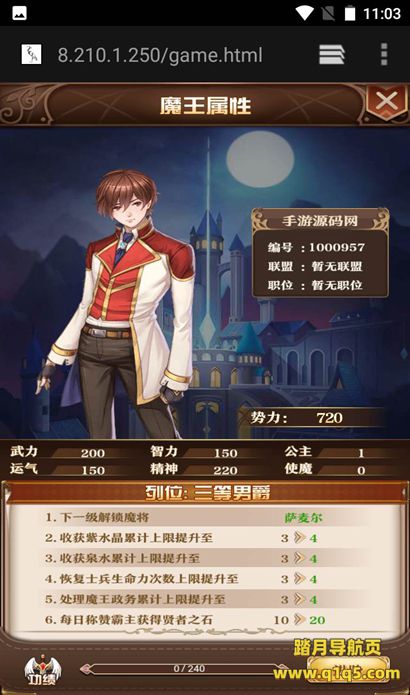Screen dimensions: 410x695
Task: Close the 魔王属性 panel with X
Action: (x=386, y=102)
